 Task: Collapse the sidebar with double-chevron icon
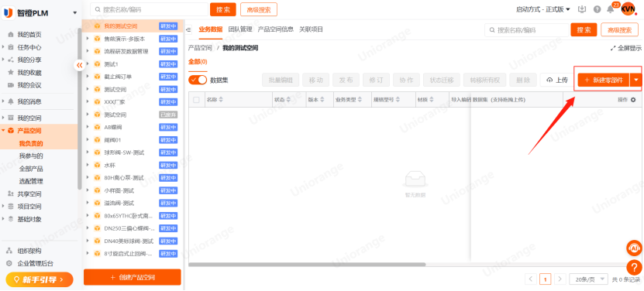coord(79,65)
